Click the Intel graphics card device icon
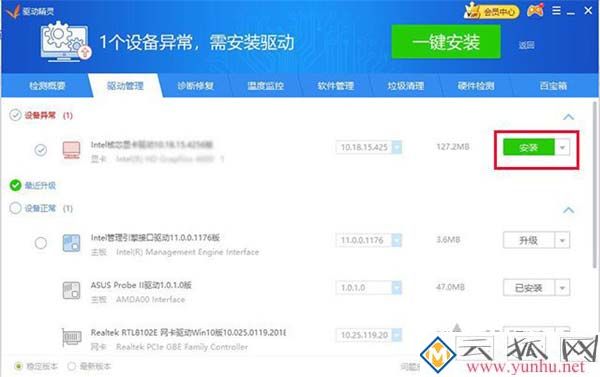Screen dimensions: 600x377 [72, 150]
